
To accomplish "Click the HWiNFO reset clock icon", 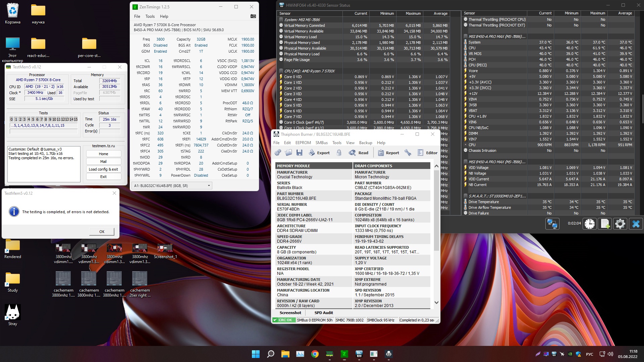I will click(x=590, y=224).
